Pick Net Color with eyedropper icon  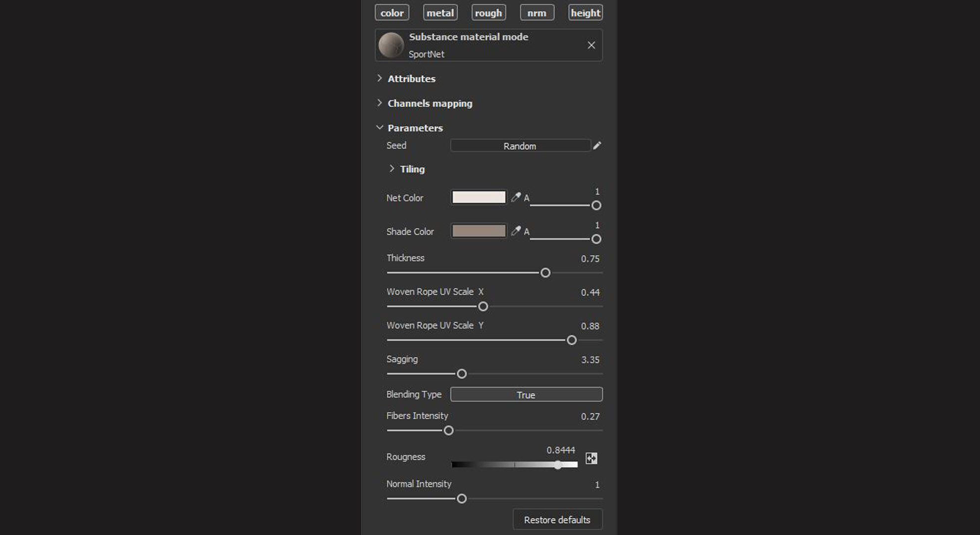point(516,197)
